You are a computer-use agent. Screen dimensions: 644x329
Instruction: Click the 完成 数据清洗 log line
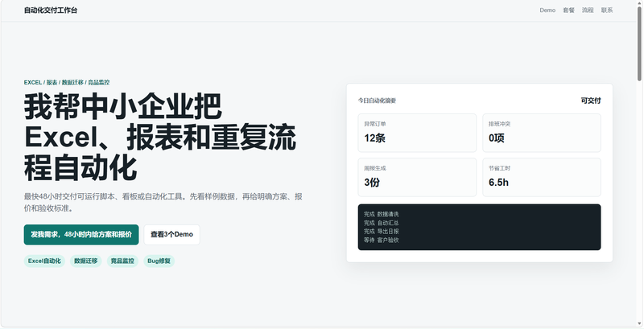[381, 214]
